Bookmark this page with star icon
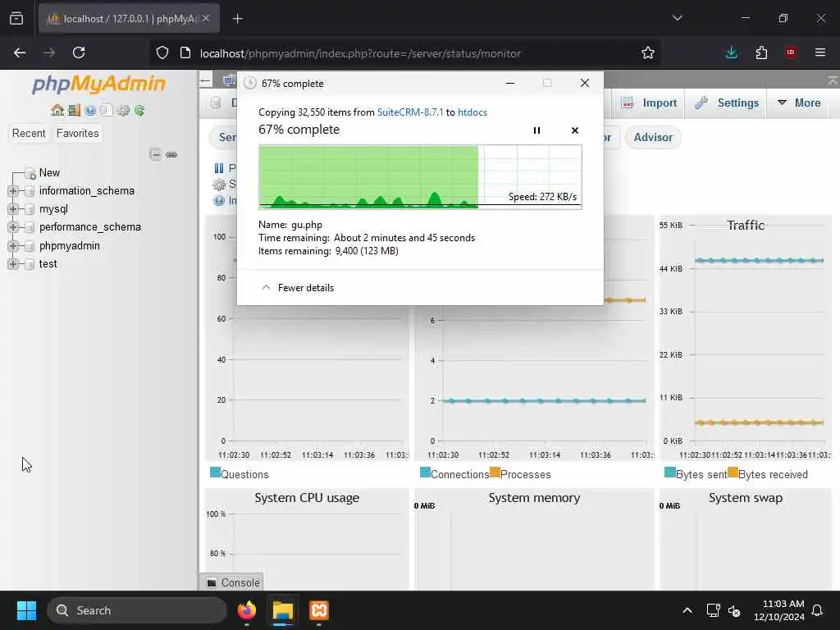 (648, 53)
